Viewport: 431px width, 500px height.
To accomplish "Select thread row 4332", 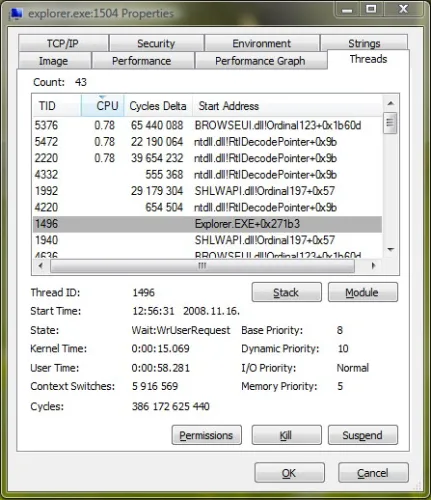I will [x=207, y=174].
